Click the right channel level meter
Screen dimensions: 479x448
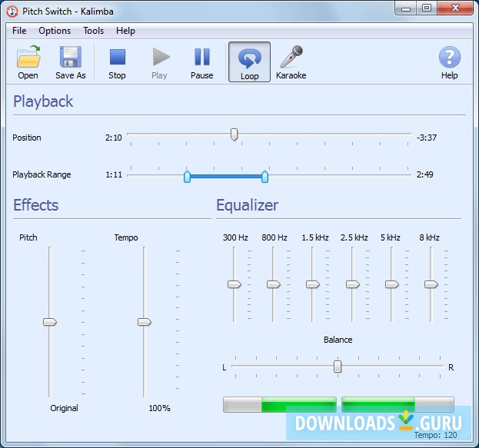pyautogui.click(x=398, y=405)
